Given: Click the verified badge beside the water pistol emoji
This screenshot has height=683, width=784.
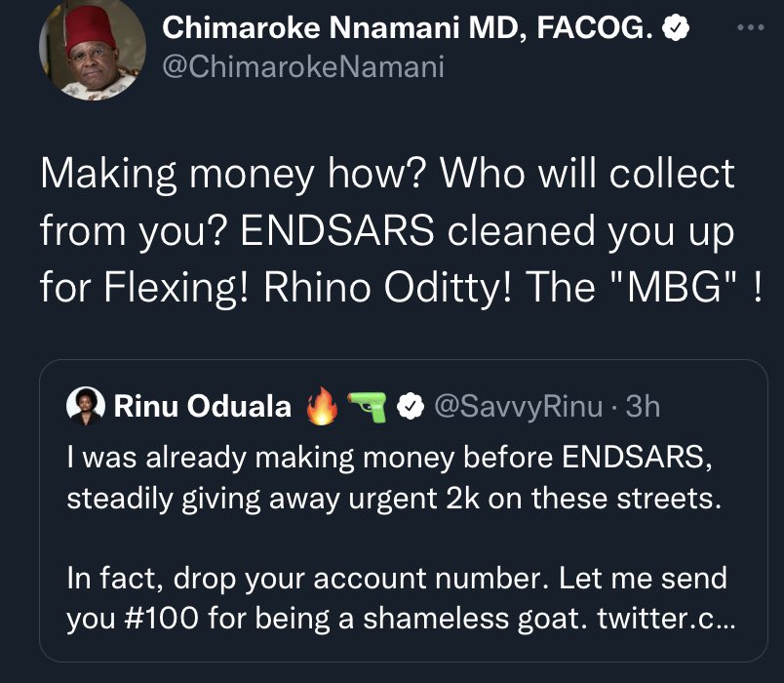Looking at the screenshot, I should click(x=412, y=406).
